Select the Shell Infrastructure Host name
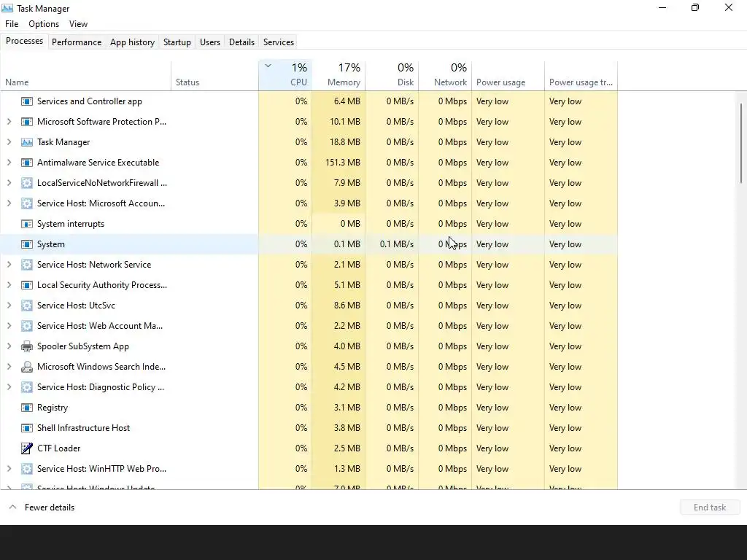Viewport: 747px width, 560px height. point(83,428)
